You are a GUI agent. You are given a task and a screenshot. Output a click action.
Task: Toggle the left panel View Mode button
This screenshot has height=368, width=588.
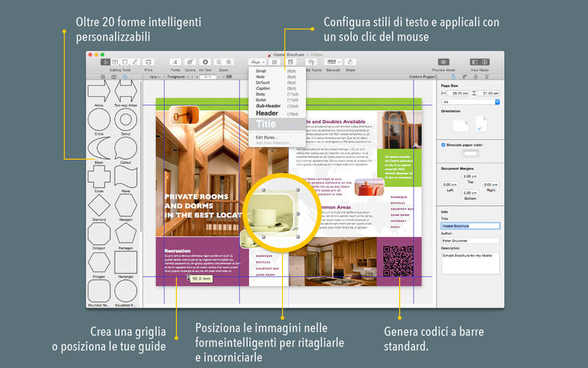475,62
